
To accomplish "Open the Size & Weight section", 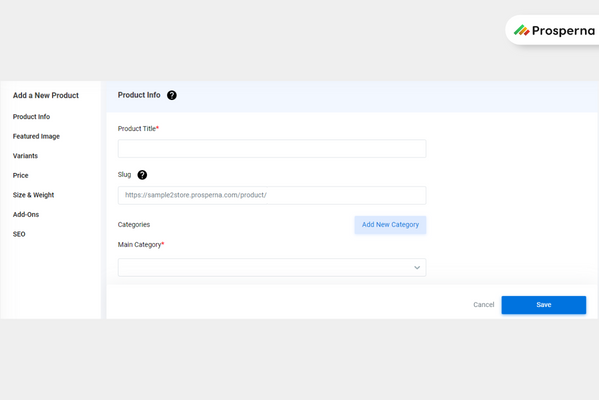I will [x=33, y=195].
